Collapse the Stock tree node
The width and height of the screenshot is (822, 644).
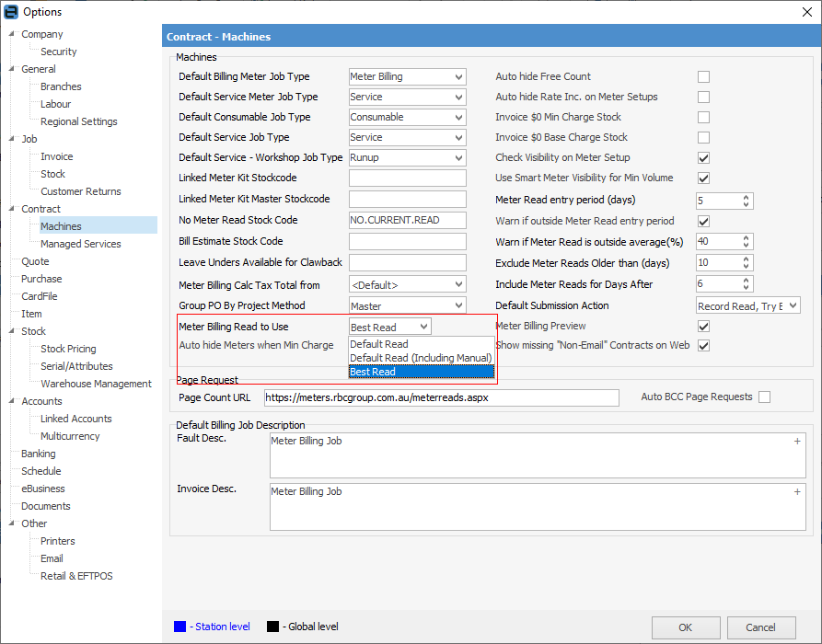pyautogui.click(x=11, y=331)
